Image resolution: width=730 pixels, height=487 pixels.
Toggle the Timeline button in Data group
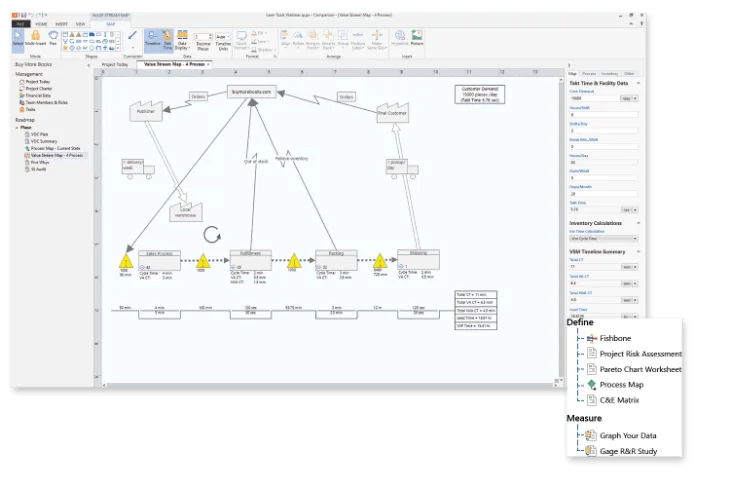click(x=152, y=38)
